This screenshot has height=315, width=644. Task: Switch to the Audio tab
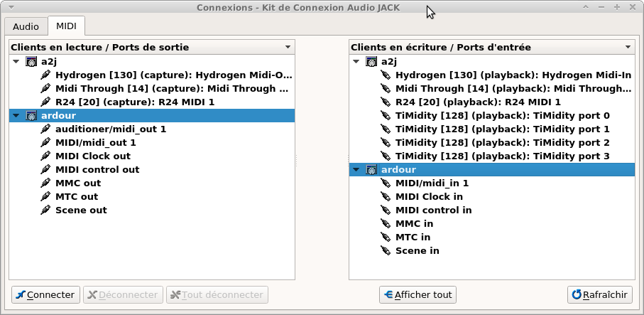(26, 26)
